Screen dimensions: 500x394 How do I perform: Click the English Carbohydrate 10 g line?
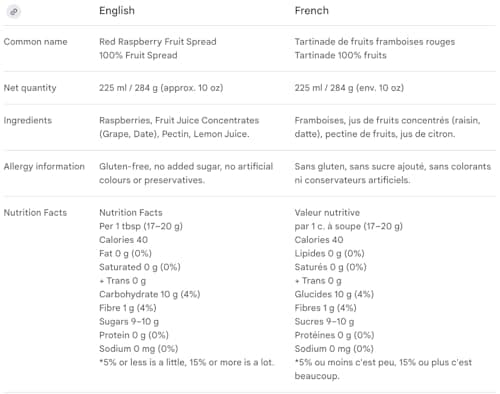pyautogui.click(x=150, y=294)
